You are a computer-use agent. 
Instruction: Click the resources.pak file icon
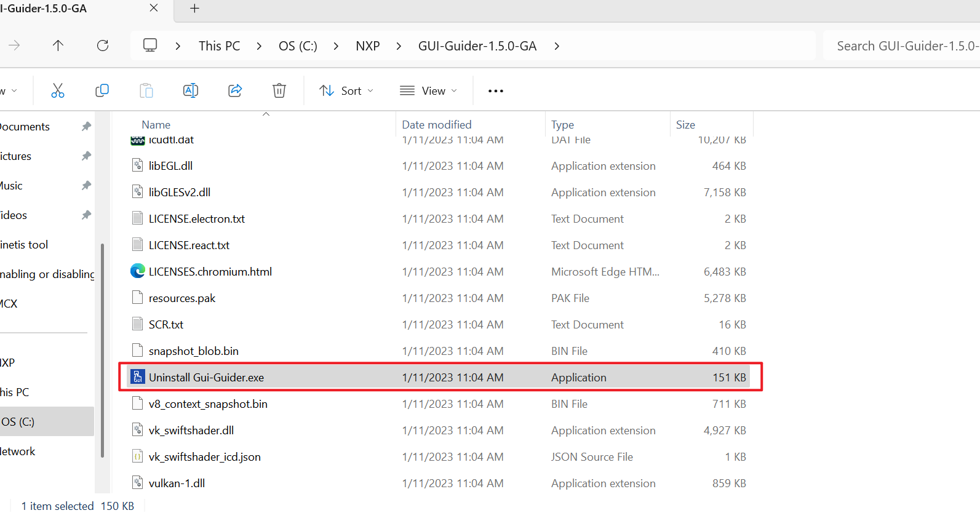[x=138, y=297]
